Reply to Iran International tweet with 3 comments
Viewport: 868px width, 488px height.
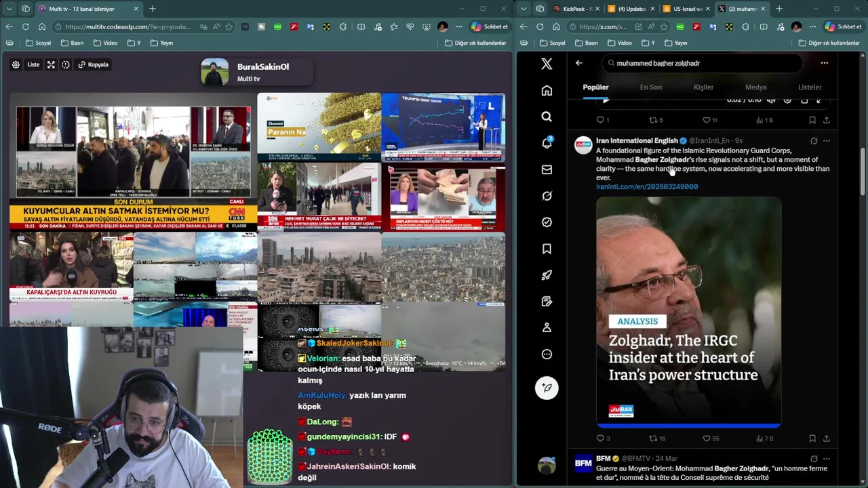pos(603,439)
